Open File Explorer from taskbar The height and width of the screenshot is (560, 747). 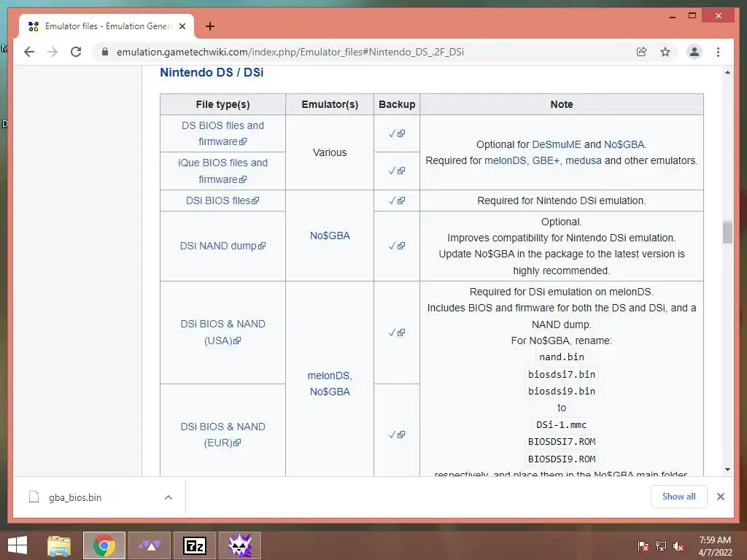coord(59,545)
